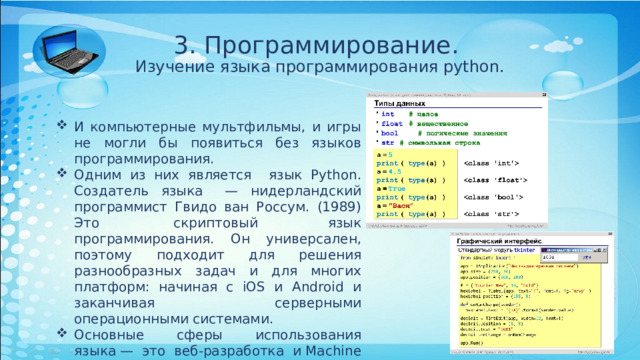
Task: Click the blue 'tkinter' module name
Action: [524, 250]
